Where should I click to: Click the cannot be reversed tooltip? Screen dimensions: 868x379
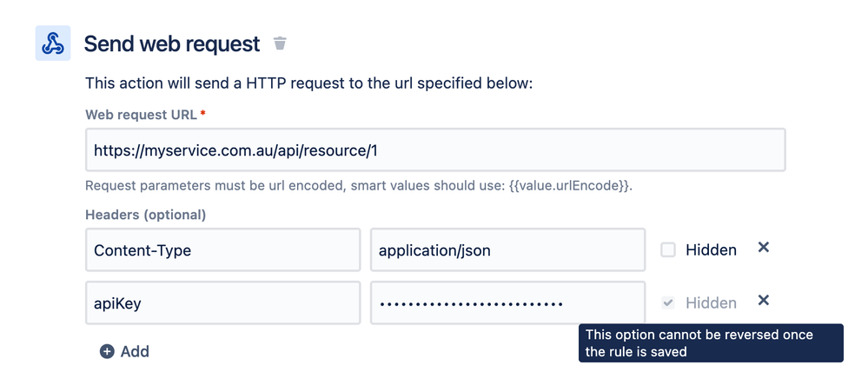click(711, 343)
